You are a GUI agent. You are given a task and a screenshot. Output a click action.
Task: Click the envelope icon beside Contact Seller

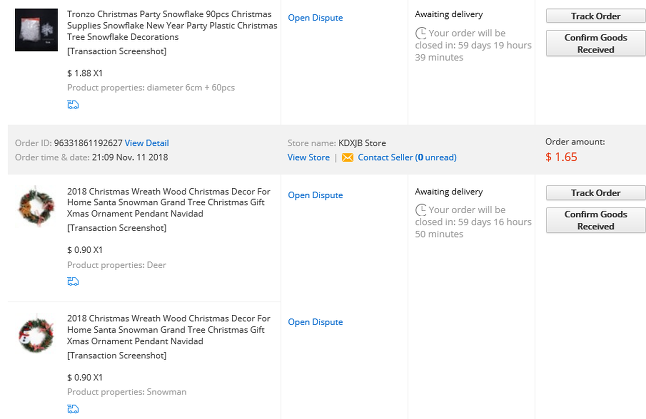coord(348,157)
